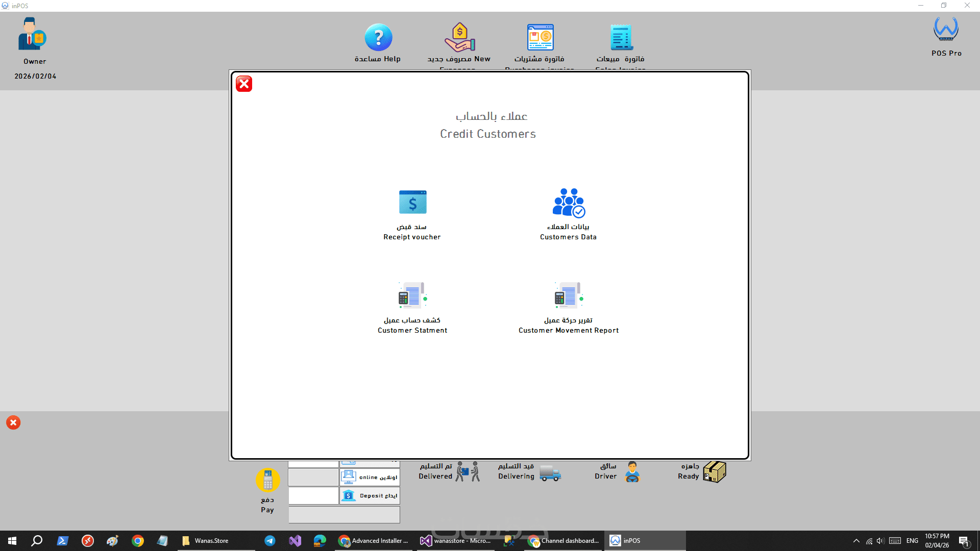Image resolution: width=980 pixels, height=551 pixels.
Task: Open the Purchases invoice icon
Action: (540, 37)
